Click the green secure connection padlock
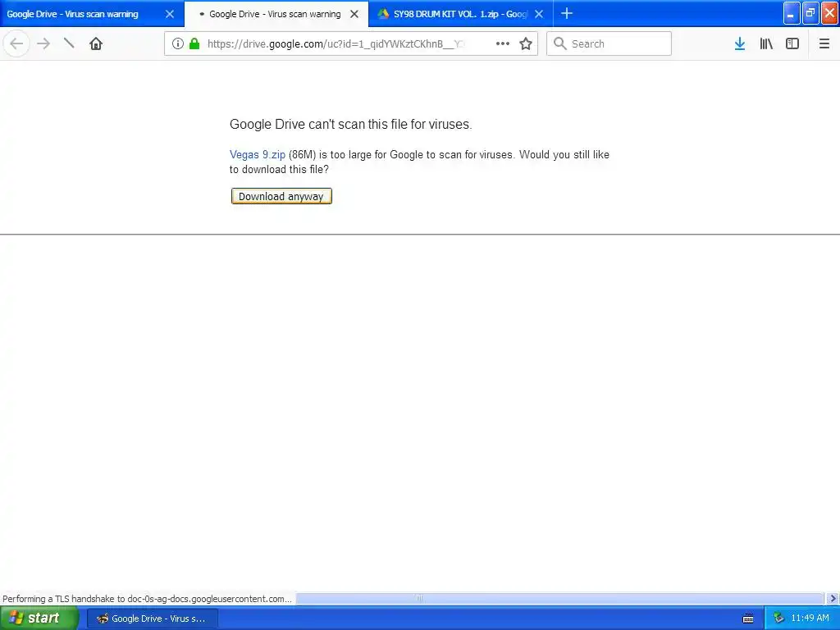Image resolution: width=840 pixels, height=630 pixels. (194, 43)
